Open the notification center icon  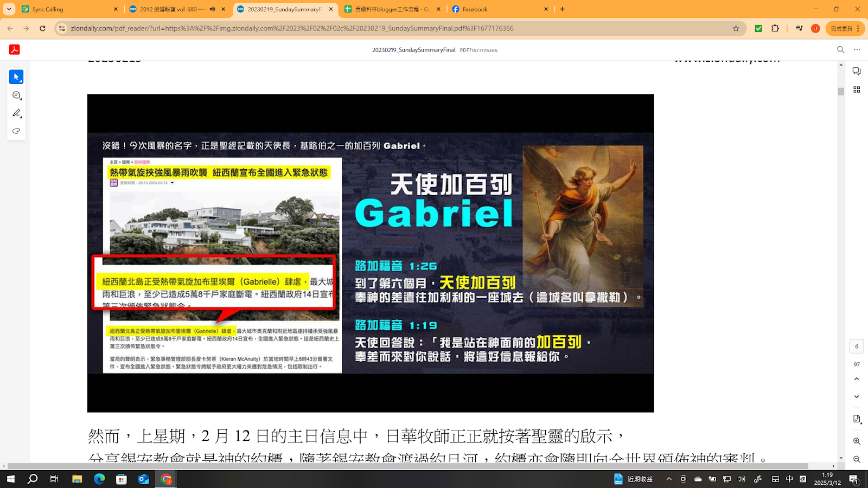(854, 479)
